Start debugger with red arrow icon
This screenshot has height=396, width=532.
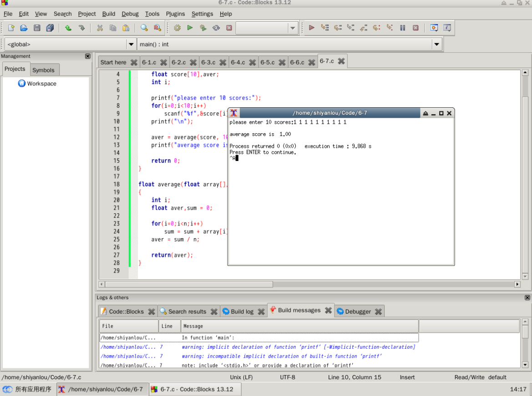[311, 28]
